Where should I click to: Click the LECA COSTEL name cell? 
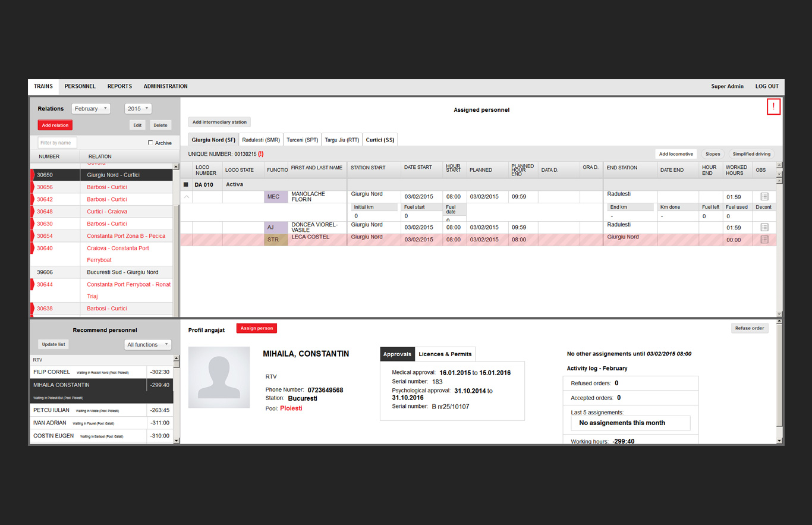click(317, 239)
